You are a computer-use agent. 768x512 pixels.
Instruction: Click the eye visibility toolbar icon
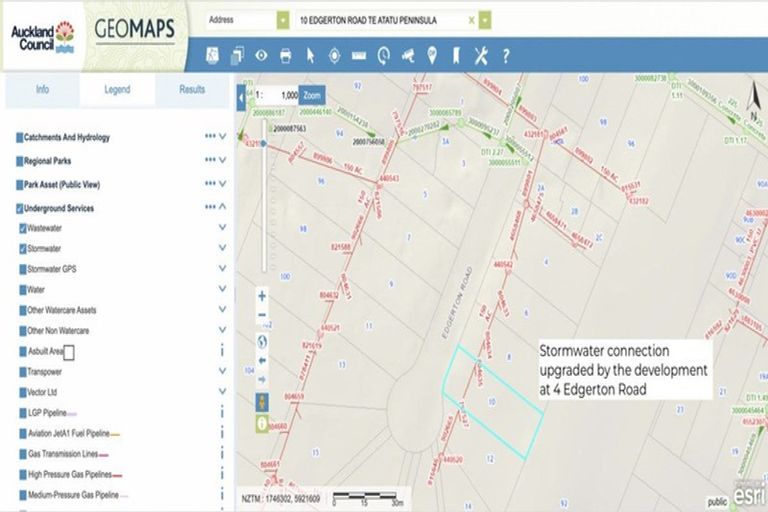tap(261, 56)
